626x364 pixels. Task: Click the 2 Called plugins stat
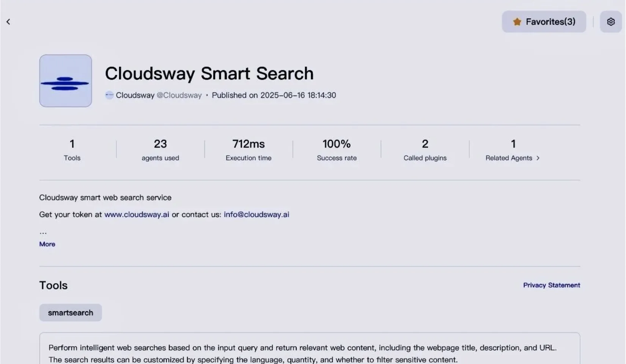(x=425, y=150)
